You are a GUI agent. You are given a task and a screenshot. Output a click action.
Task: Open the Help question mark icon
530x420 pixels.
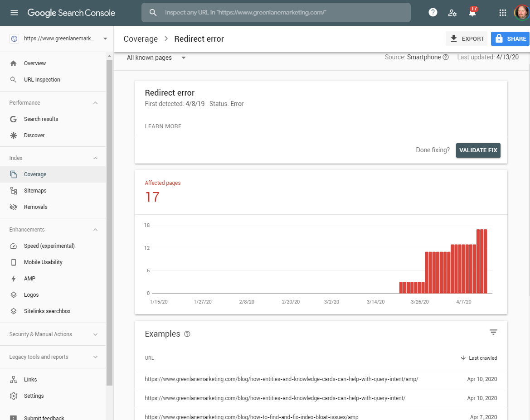433,13
